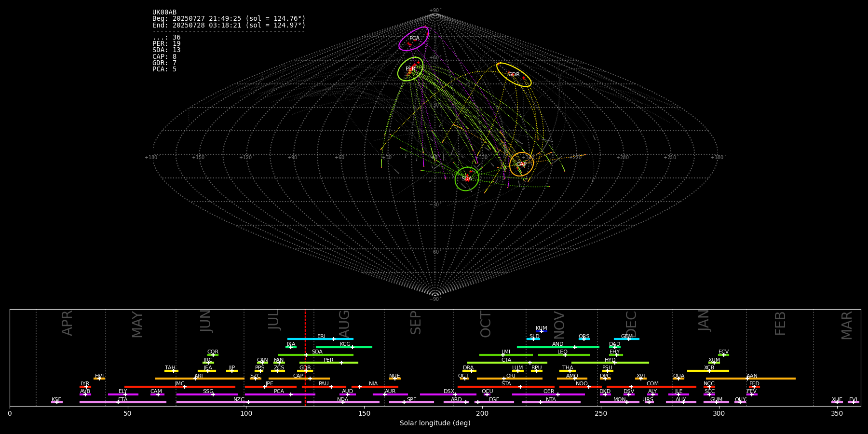Image resolution: width=868 pixels, height=434 pixels.
Task: Click the MON shower label on the timeline
Action: pyautogui.click(x=620, y=400)
